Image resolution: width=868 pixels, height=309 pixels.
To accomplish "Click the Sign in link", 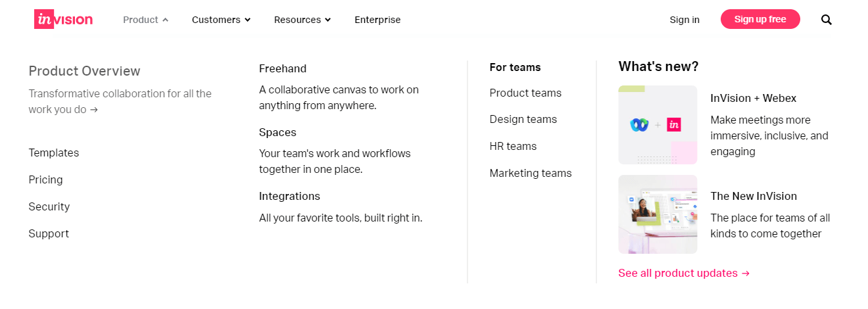I will [x=685, y=20].
